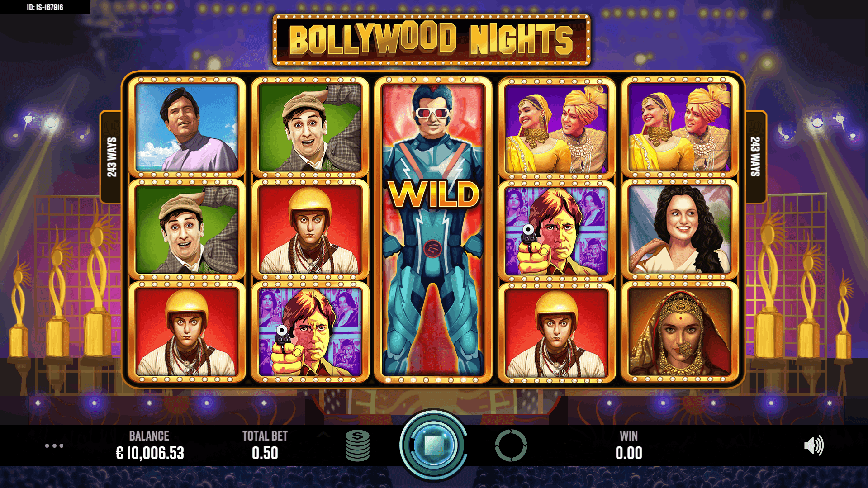Click the bride with nose ring symbol
This screenshot has width=868, height=488.
680,332
